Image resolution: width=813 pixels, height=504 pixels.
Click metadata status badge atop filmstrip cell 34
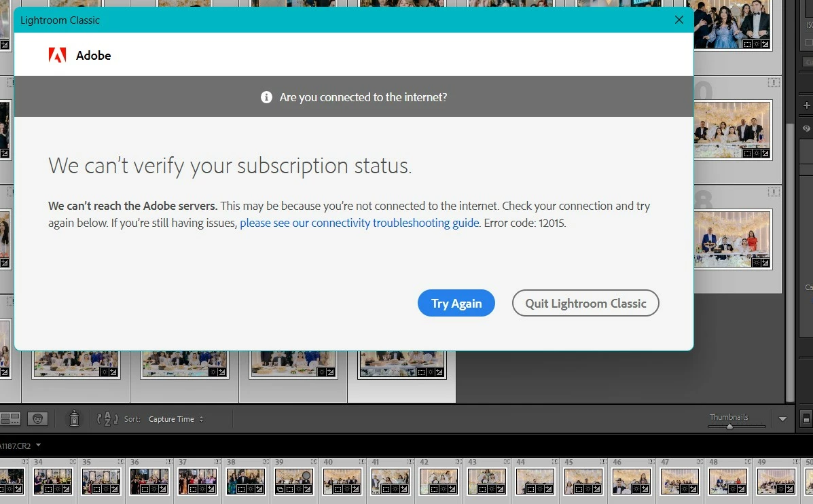coord(73,461)
